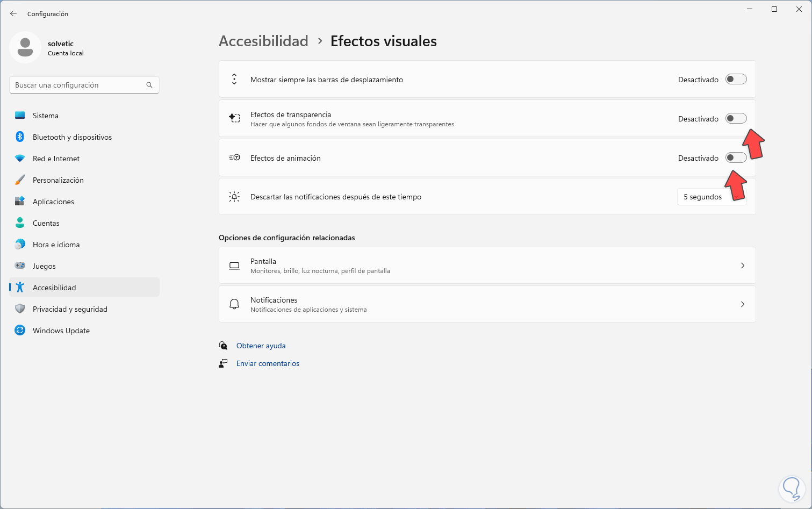This screenshot has width=812, height=509.
Task: Toggle Mostrar siempre las barras de desplazamiento
Action: [x=736, y=80]
